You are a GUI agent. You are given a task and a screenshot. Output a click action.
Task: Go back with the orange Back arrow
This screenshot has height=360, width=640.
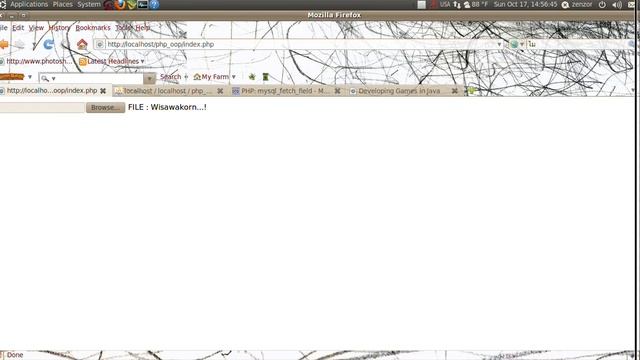[4, 44]
